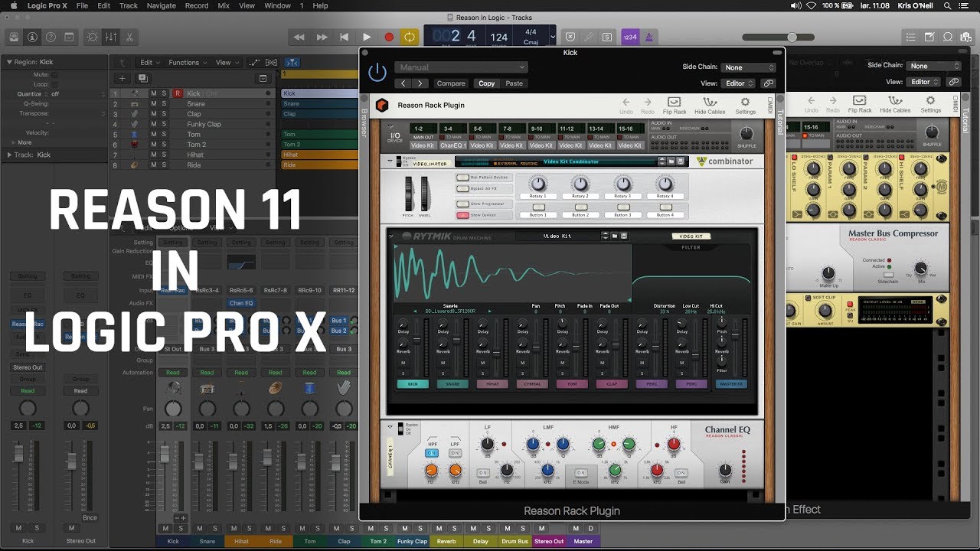
Task: Open the Loop Browser icon
Action: point(947,37)
